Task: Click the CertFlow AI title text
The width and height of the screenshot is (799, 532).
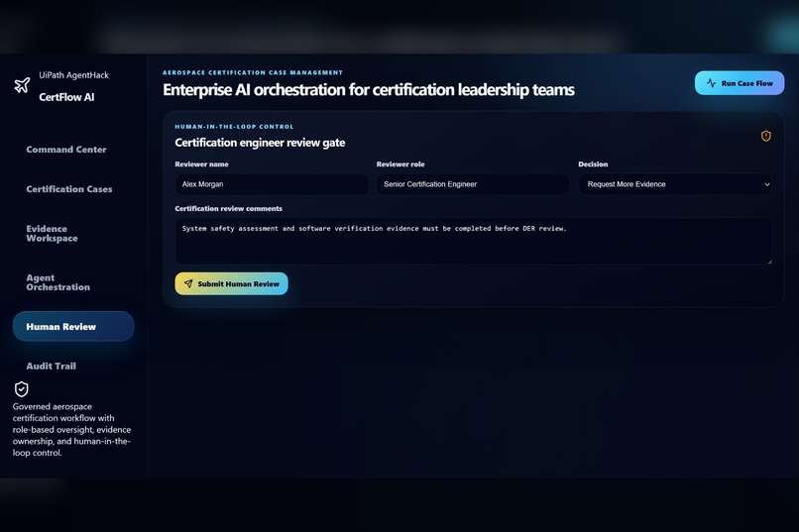Action: coord(66,97)
